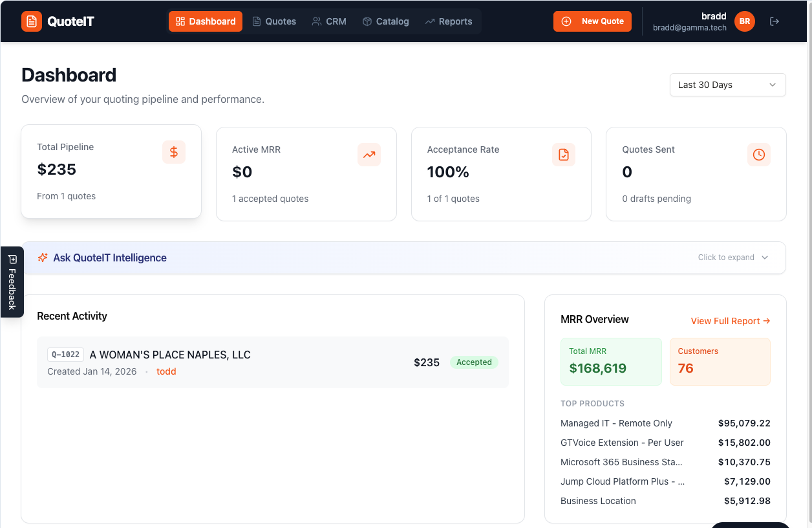Switch to the CRM tab
812x528 pixels.
[329, 21]
